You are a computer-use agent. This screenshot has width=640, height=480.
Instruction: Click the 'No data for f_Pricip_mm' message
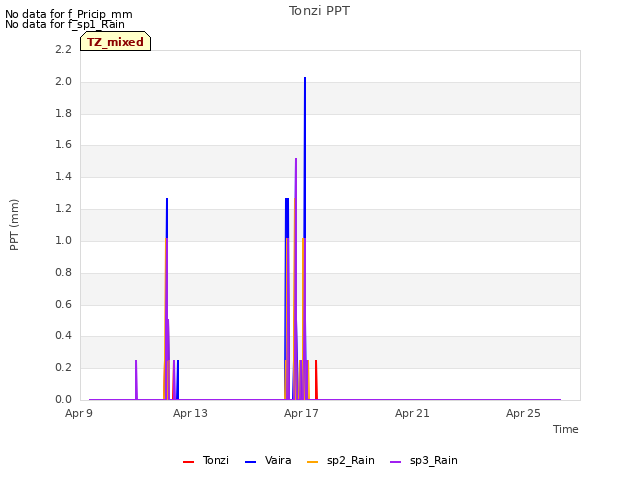pos(69,14)
